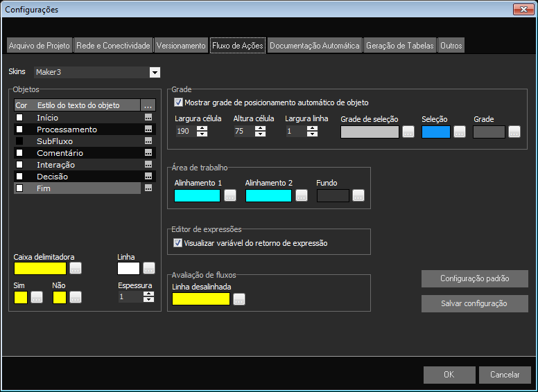Click ellipsis button next to Seleção color
Viewport: 538px width, 392px height.
pos(460,132)
